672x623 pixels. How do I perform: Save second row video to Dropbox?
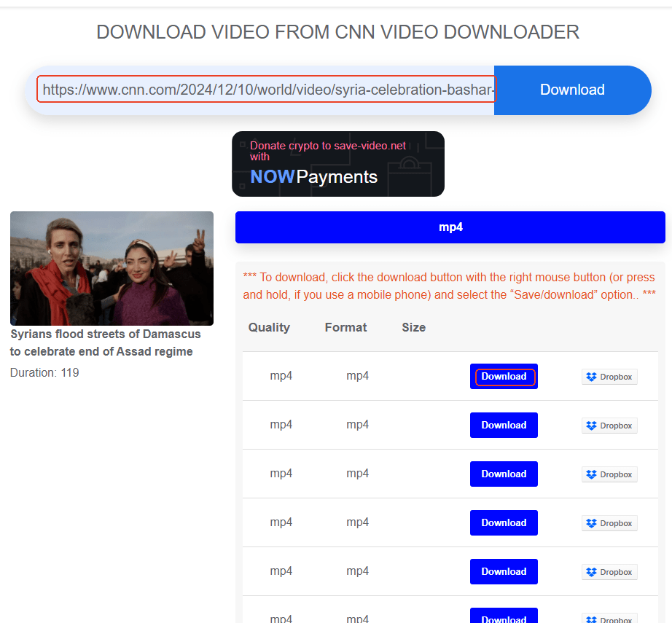(609, 426)
